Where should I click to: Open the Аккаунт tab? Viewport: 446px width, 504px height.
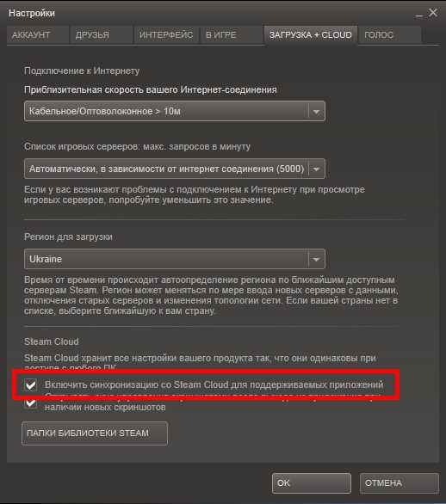(x=38, y=34)
